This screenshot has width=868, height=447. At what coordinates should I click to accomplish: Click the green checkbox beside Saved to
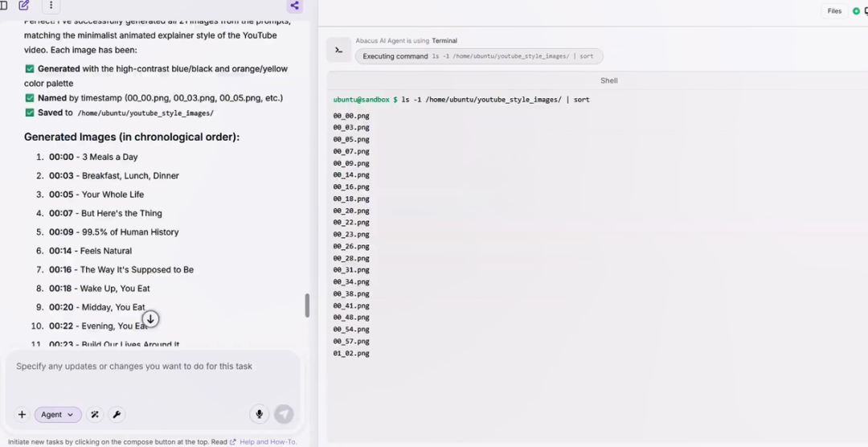point(30,113)
